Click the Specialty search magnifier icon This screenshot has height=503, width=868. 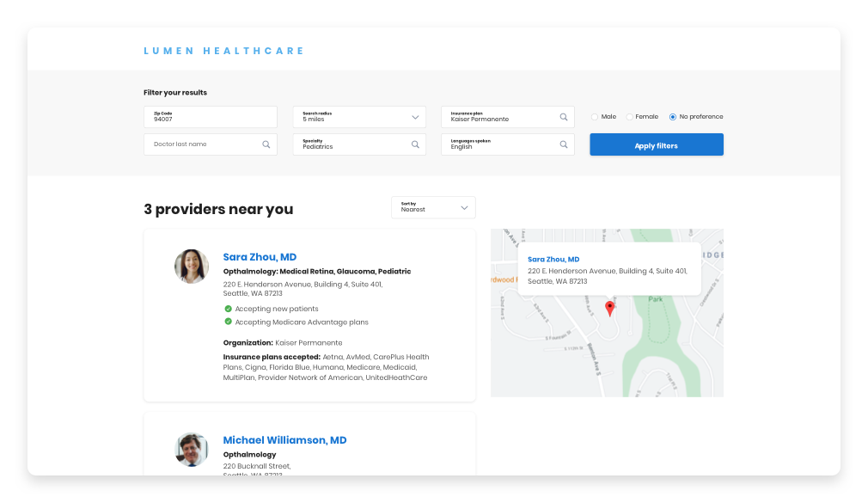point(415,144)
